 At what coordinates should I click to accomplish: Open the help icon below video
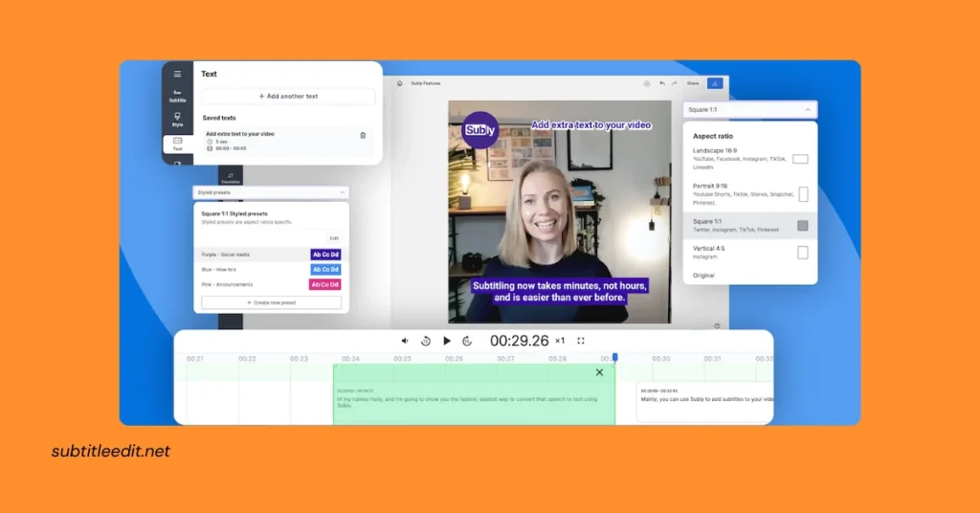point(717,325)
